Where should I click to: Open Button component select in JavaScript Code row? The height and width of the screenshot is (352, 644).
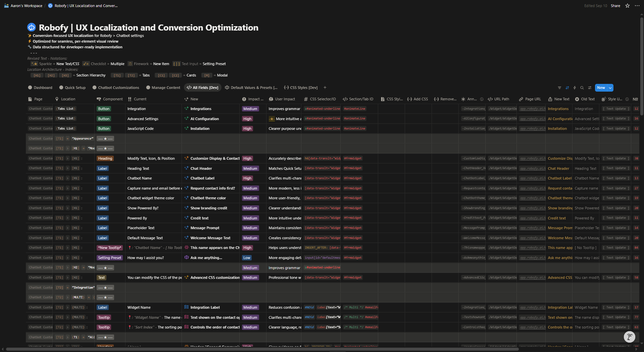pyautogui.click(x=104, y=129)
